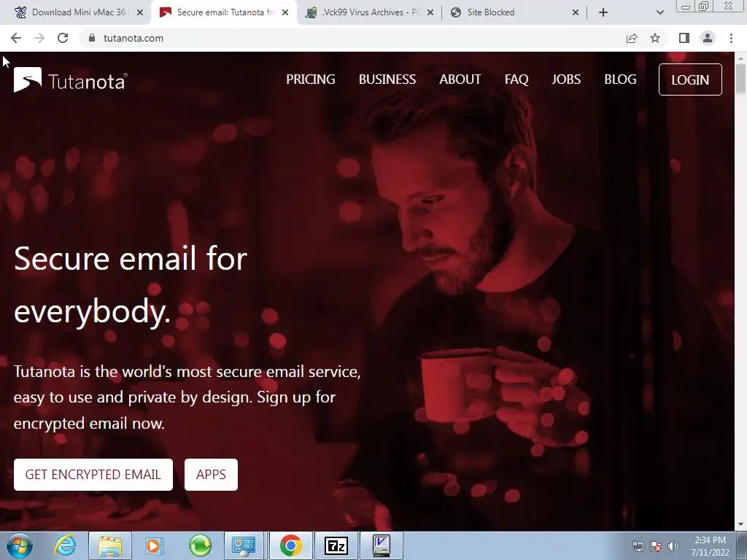Go back with the browser back arrow
Viewport: 747px width, 560px height.
[x=16, y=38]
